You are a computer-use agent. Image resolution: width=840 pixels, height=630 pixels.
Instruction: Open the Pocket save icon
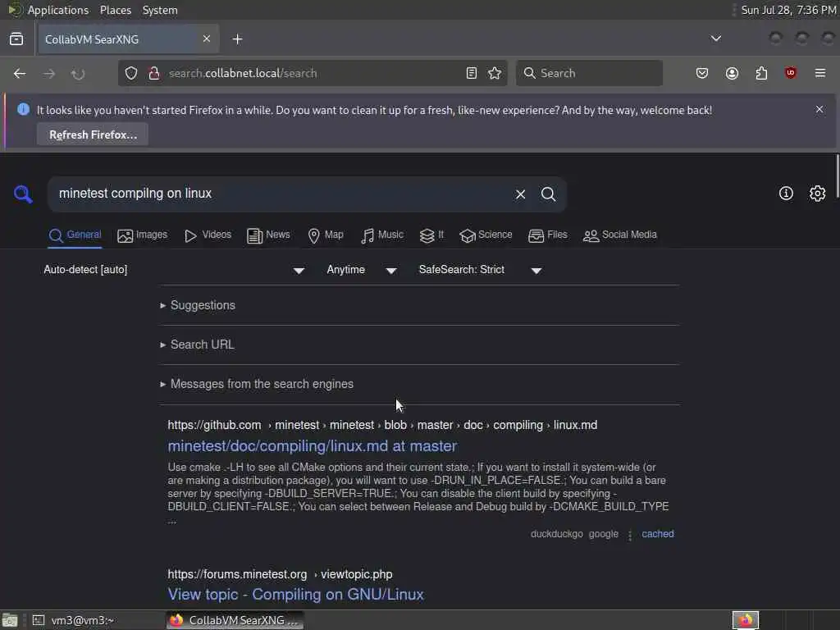(x=702, y=73)
